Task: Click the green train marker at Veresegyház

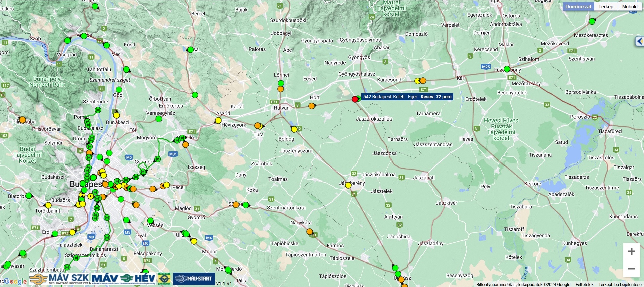Action: click(159, 118)
